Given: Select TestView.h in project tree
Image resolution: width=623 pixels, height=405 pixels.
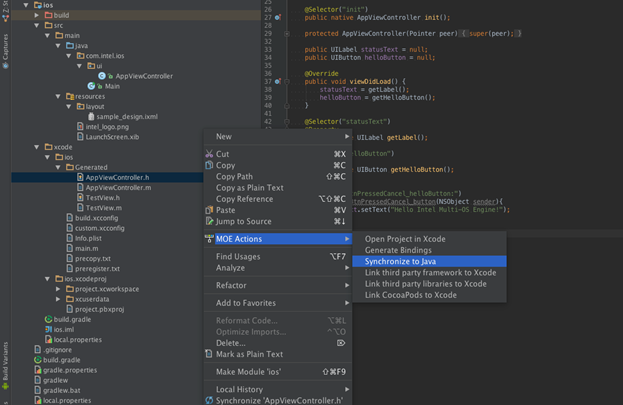Looking at the screenshot, I should [103, 198].
